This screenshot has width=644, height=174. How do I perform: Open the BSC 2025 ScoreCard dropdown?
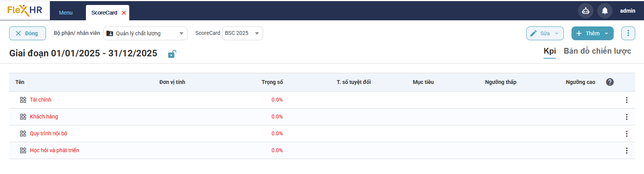tap(257, 33)
